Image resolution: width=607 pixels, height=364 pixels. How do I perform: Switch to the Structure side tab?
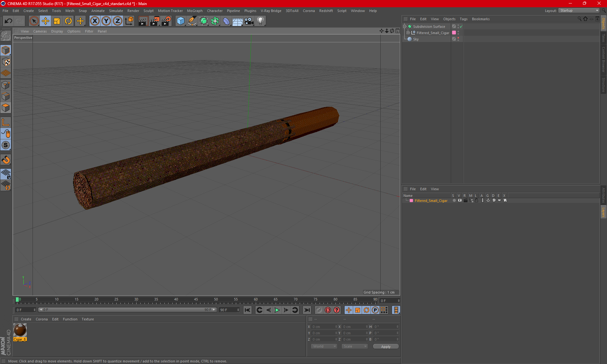click(x=604, y=85)
